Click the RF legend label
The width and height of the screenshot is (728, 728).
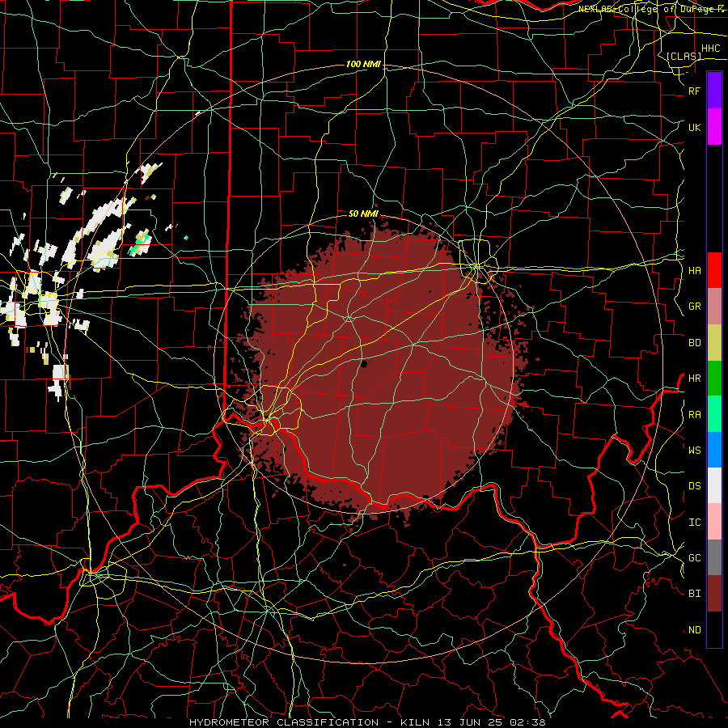[x=694, y=91]
